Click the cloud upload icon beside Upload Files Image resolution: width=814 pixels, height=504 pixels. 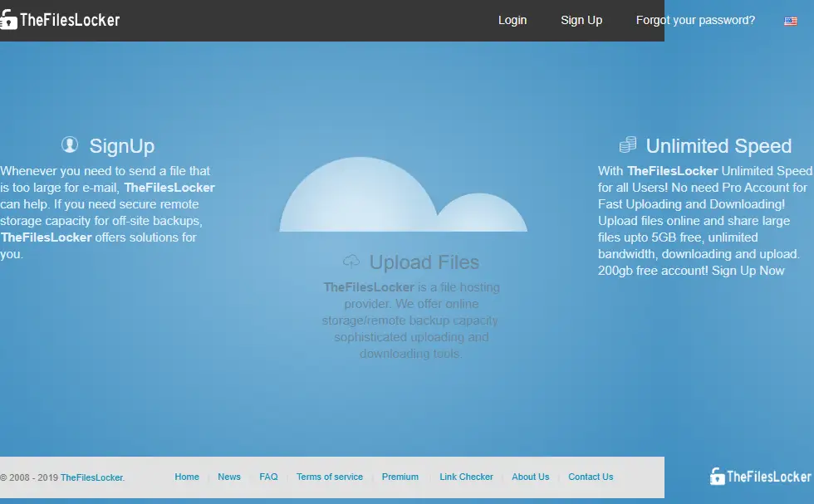(351, 261)
